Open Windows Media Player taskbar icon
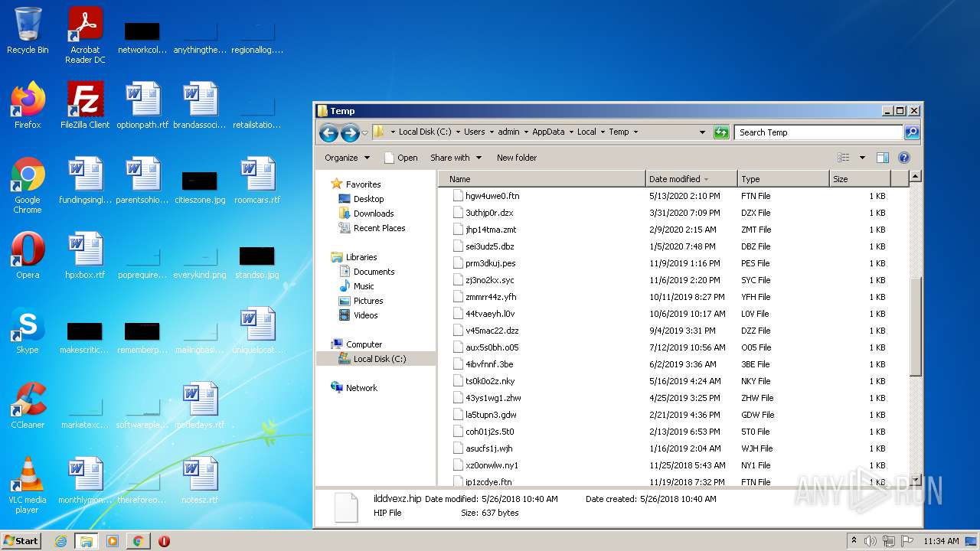Image resolution: width=980 pixels, height=551 pixels. pyautogui.click(x=112, y=541)
